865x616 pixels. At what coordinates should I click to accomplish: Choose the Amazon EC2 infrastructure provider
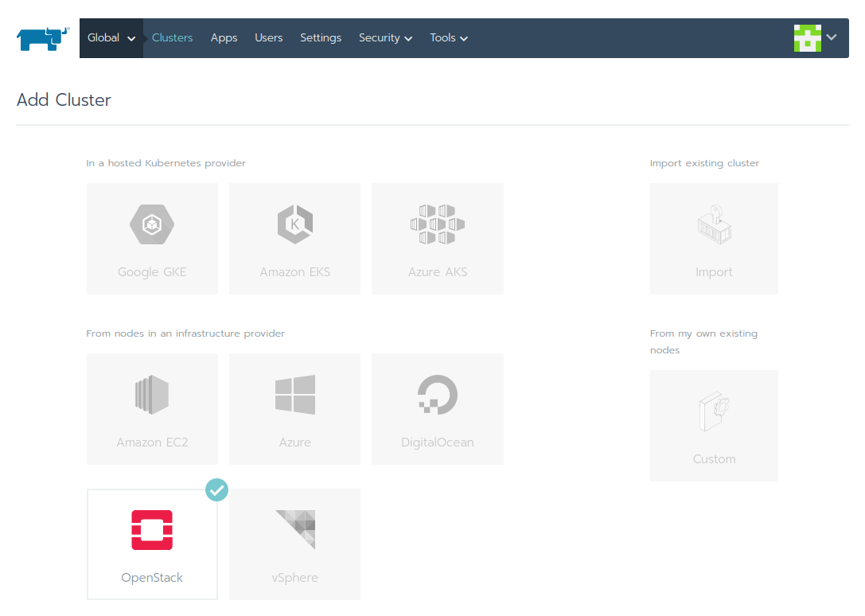(151, 409)
